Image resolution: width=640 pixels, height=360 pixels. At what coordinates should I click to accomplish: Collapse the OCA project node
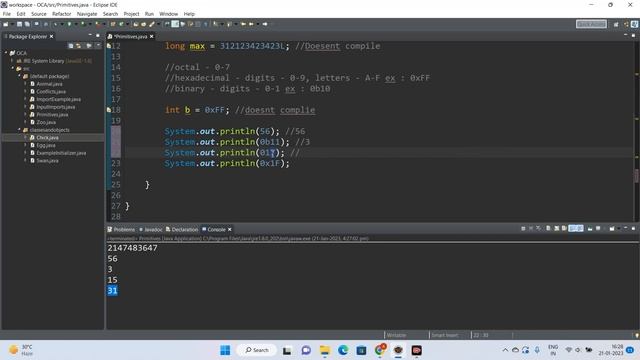6,53
